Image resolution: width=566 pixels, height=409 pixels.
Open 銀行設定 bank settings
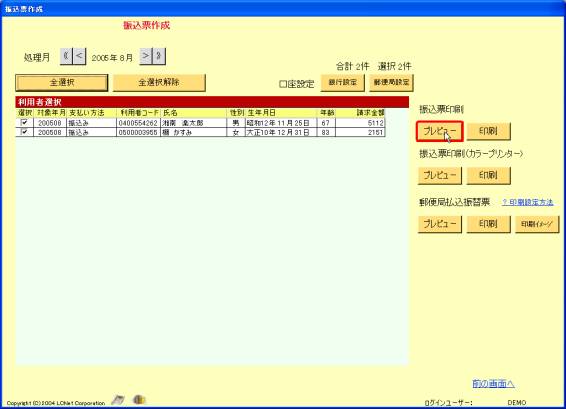coord(343,83)
